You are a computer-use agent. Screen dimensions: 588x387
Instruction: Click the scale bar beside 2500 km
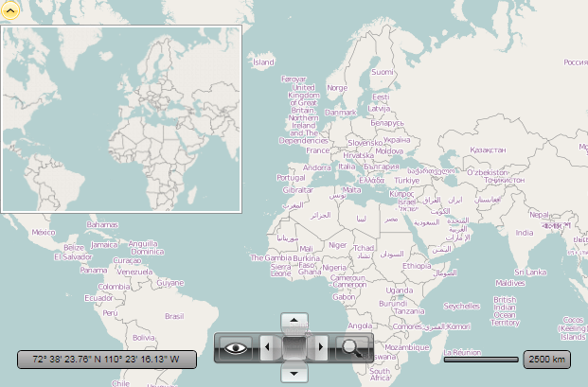pos(481,360)
